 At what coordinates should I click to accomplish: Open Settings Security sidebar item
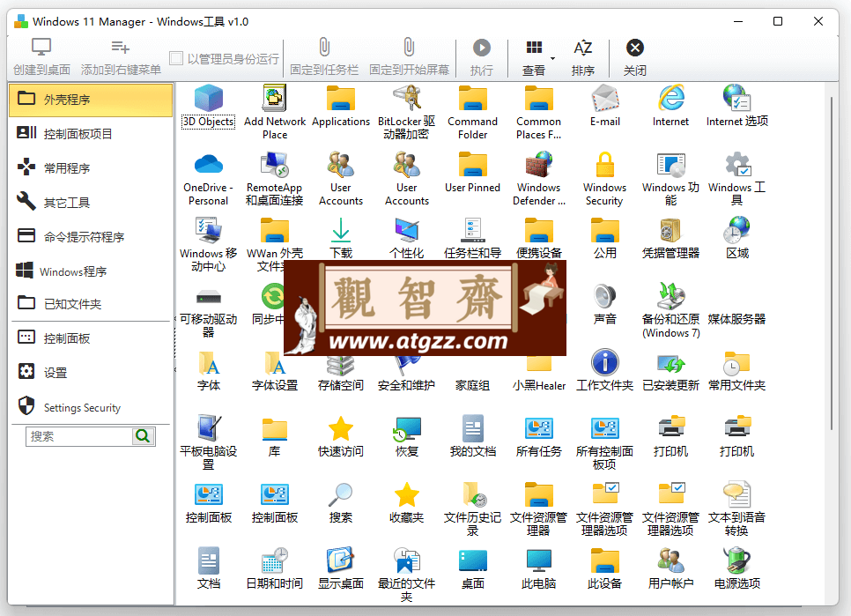(91, 407)
